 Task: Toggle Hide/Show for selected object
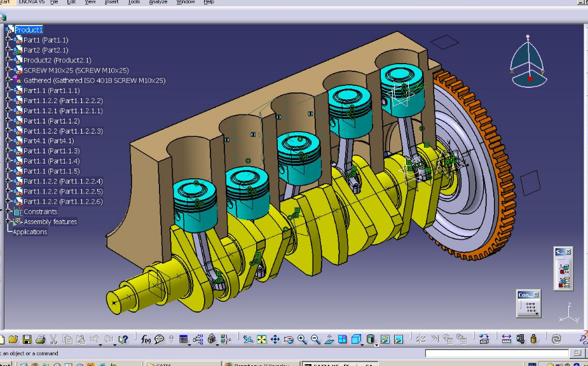pos(385,340)
